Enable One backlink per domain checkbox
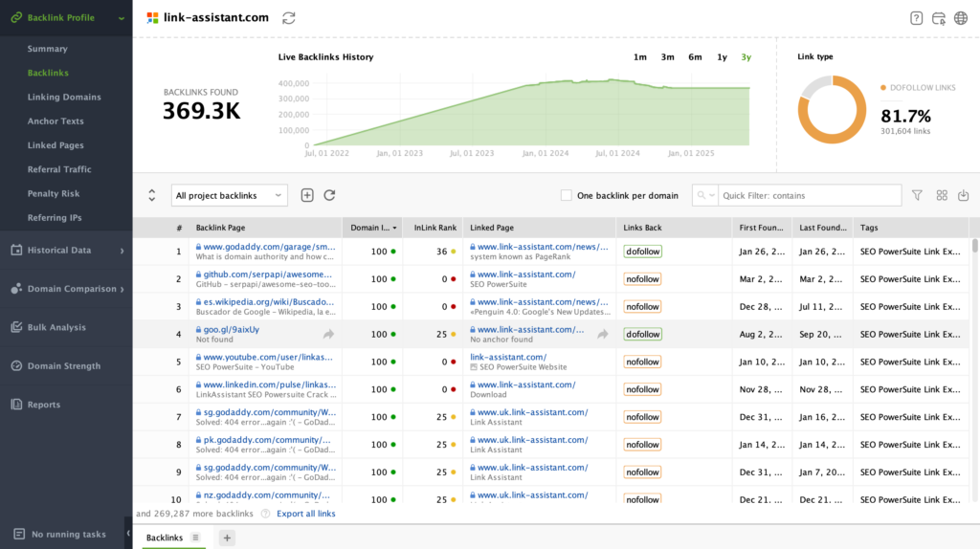 click(x=567, y=196)
